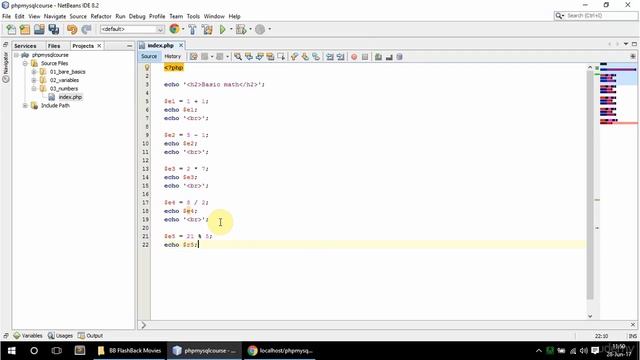640x360 pixels.
Task: Click the Find Next Occurrence icon
Action: (259, 57)
